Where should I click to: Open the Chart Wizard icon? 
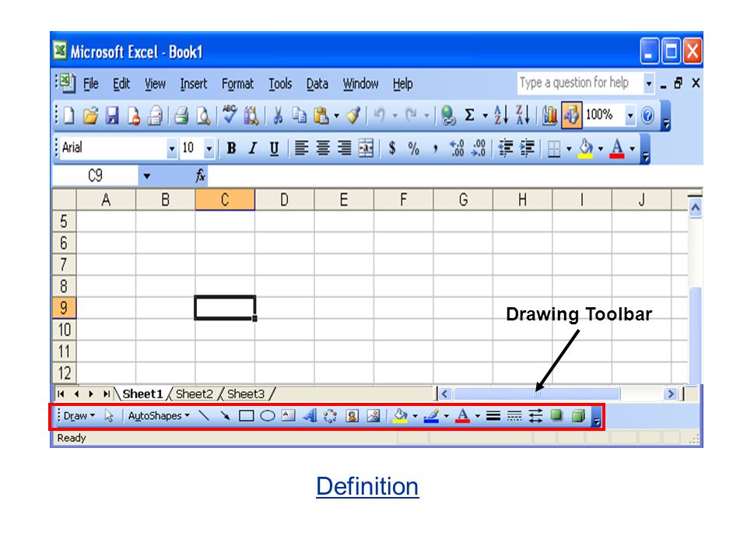coord(549,115)
